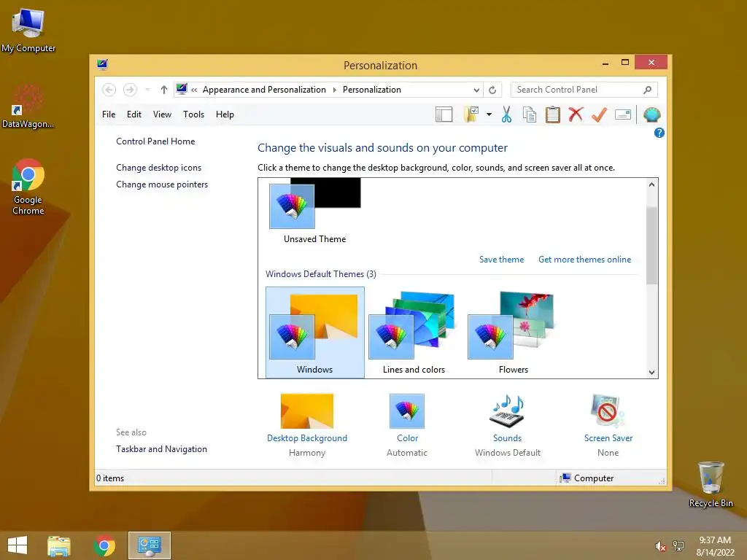Open Desktop Background Harmony thumbnail
The height and width of the screenshot is (560, 747).
point(307,411)
